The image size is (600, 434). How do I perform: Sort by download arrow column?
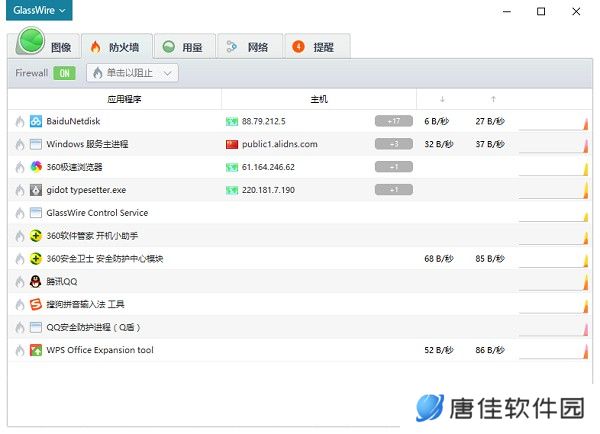(442, 100)
